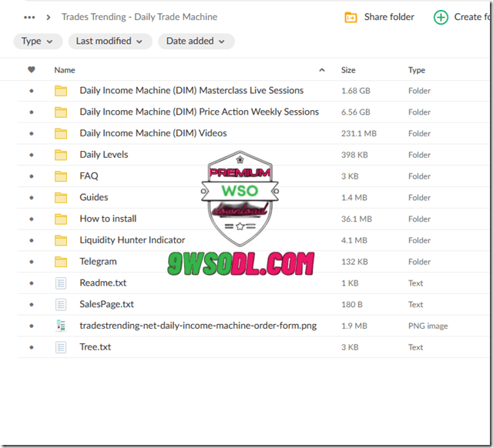Open the Last modified filter dropdown

tap(110, 41)
